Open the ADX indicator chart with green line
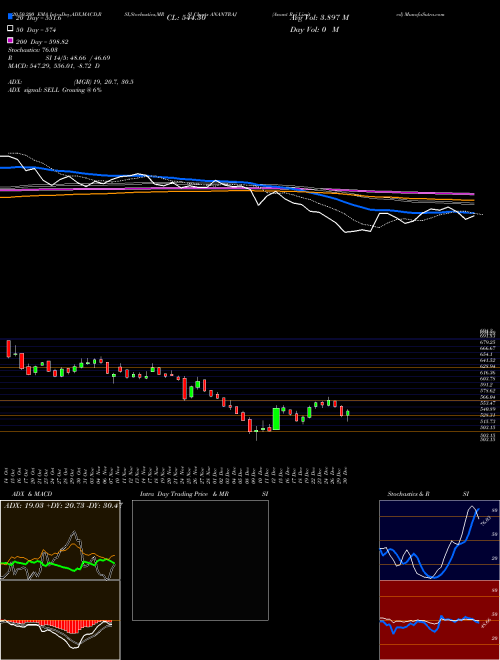 60,540
